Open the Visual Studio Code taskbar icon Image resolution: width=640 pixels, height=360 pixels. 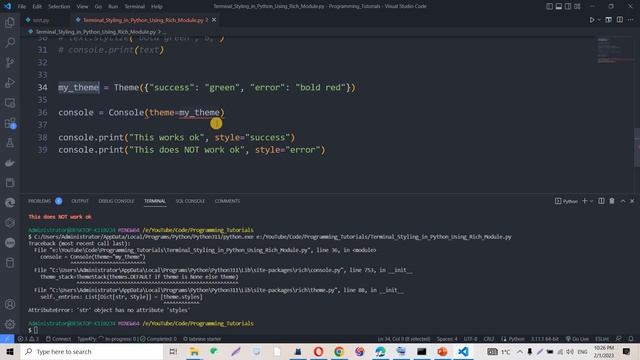tap(463, 351)
